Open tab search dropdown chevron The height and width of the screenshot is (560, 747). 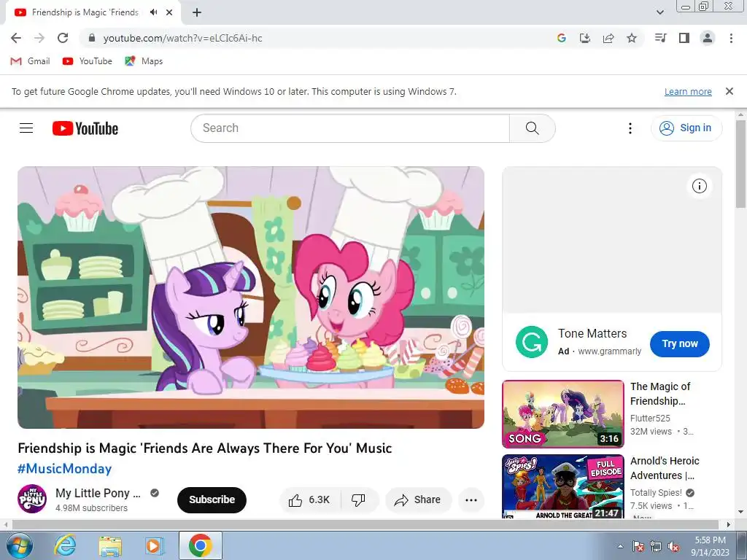pyautogui.click(x=659, y=12)
